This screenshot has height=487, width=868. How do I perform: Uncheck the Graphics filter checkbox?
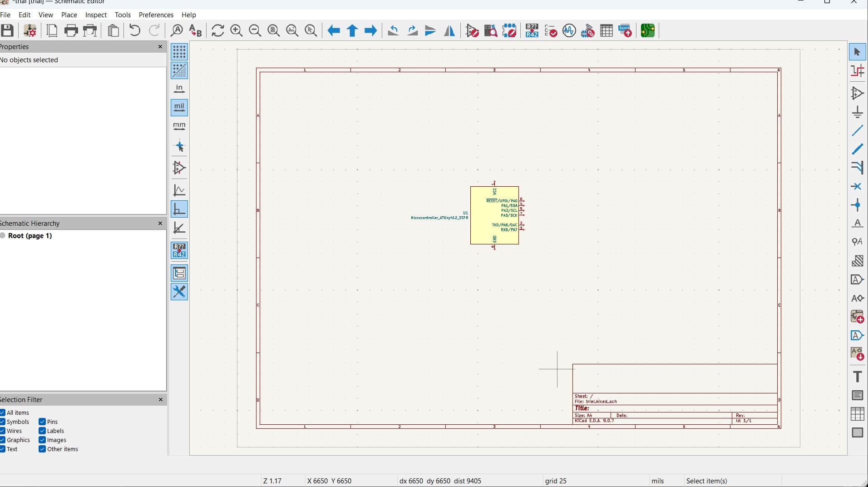(3, 440)
